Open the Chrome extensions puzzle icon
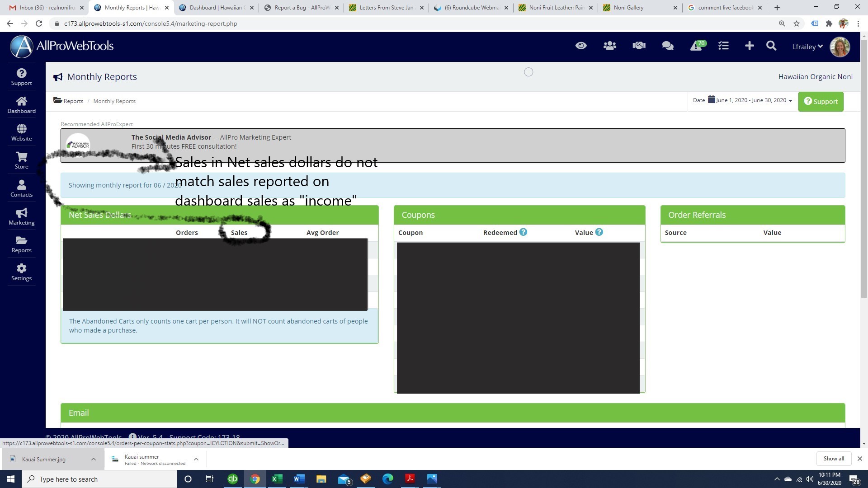The image size is (868, 488). [829, 23]
